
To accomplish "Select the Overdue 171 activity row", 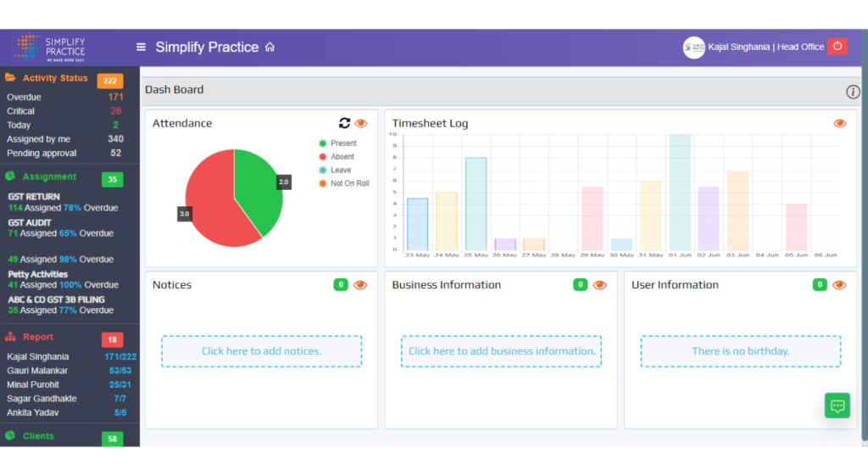I will click(64, 97).
